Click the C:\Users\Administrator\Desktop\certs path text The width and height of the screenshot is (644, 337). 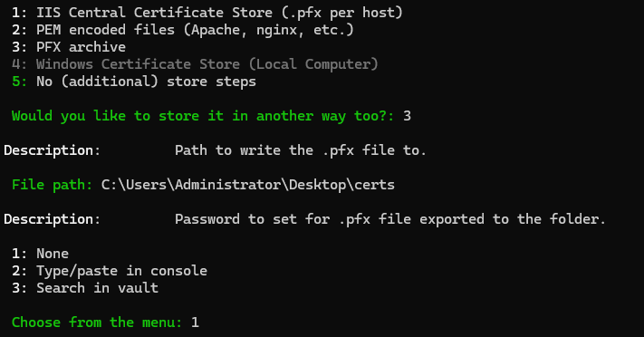click(x=248, y=185)
